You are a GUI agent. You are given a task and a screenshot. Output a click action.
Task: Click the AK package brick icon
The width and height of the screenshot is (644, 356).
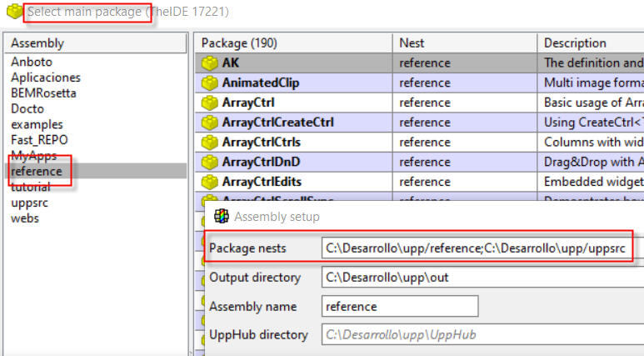coord(209,63)
